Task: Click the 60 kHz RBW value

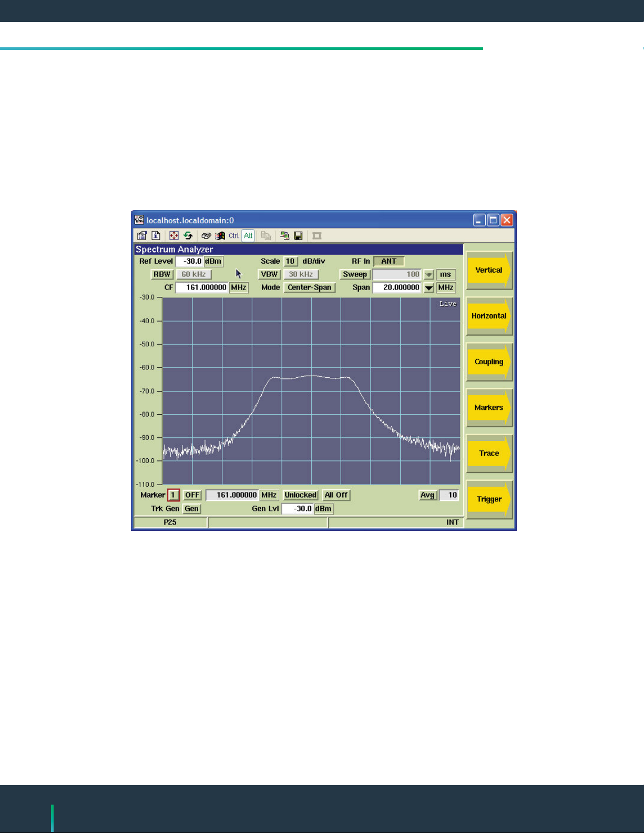Action: pos(193,274)
